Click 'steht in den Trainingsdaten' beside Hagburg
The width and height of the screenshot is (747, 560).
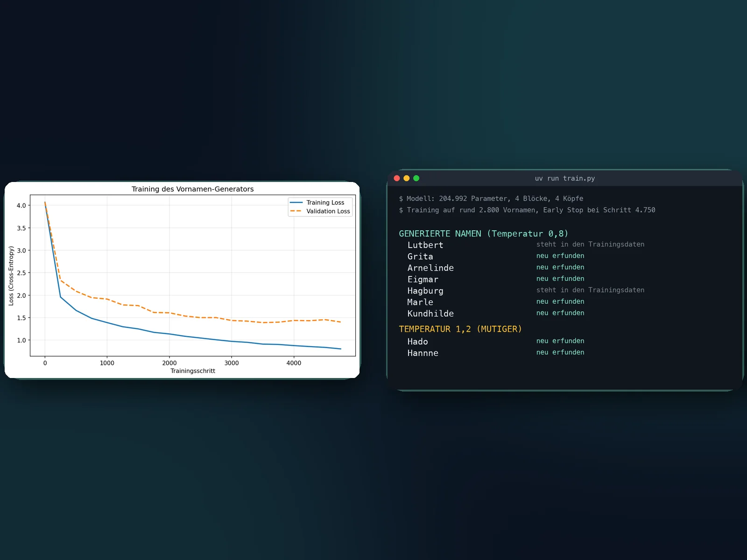pyautogui.click(x=590, y=290)
